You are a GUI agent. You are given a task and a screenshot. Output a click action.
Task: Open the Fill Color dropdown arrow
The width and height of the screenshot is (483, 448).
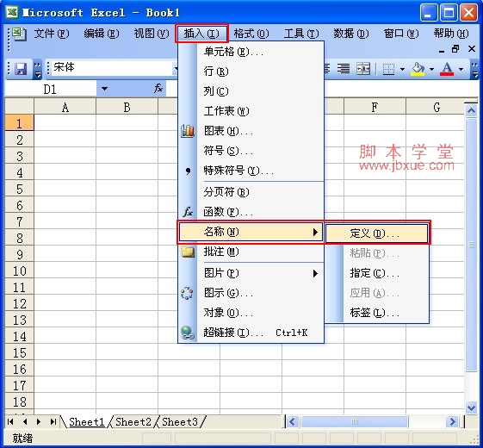[x=432, y=69]
